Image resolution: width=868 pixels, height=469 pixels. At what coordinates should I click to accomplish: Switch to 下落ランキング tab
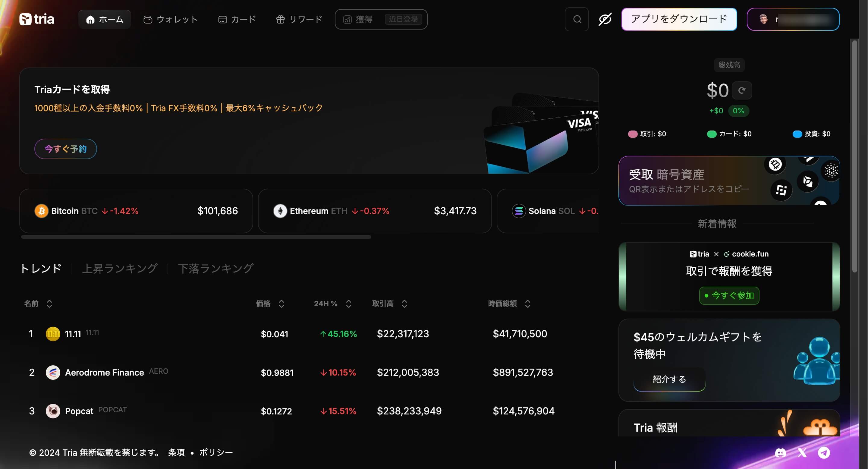click(216, 268)
